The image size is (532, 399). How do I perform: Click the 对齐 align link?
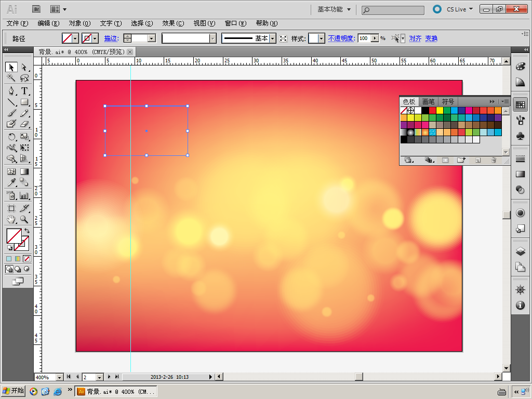415,38
